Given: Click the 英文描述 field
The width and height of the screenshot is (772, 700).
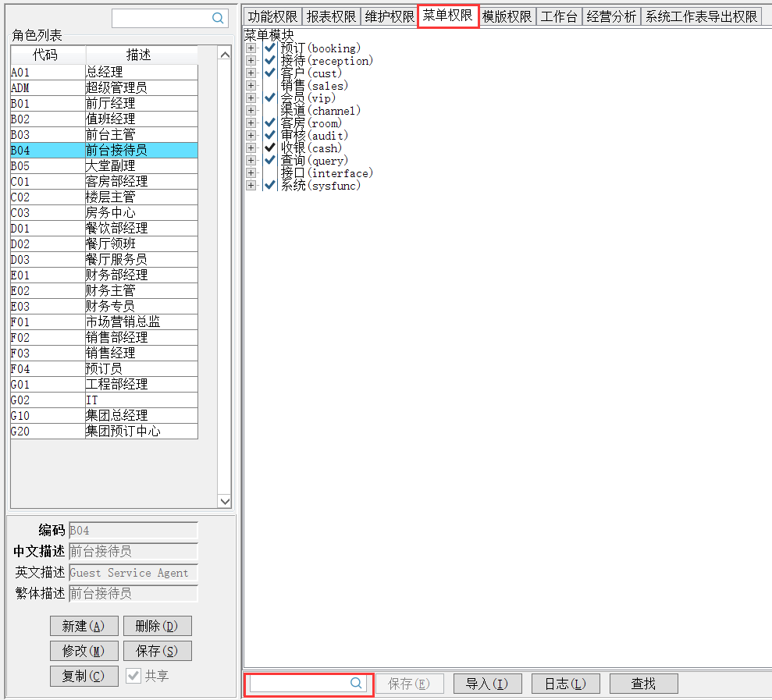Looking at the screenshot, I should pyautogui.click(x=133, y=573).
